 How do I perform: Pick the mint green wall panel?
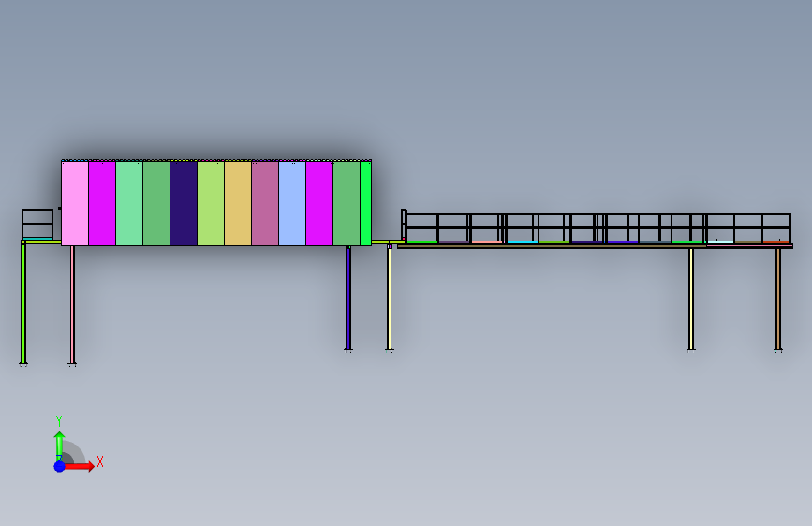click(129, 203)
